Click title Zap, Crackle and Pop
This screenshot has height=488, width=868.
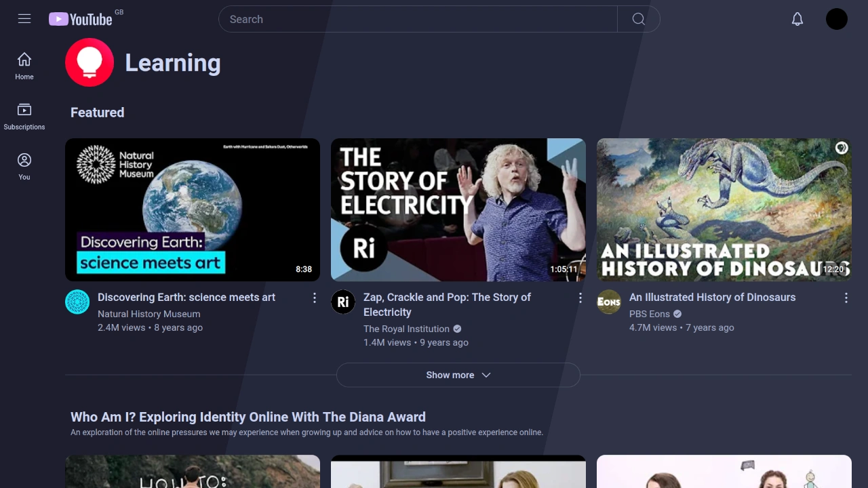447,304
